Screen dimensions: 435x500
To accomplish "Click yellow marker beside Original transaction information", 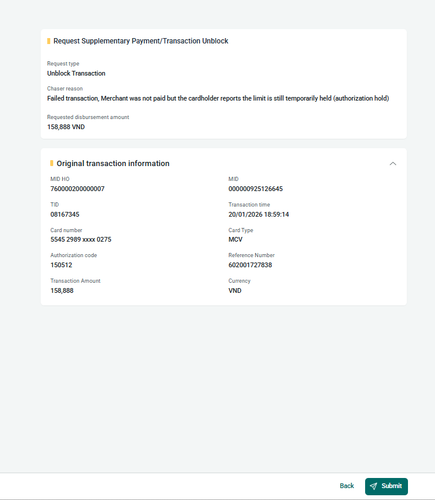I will point(51,163).
